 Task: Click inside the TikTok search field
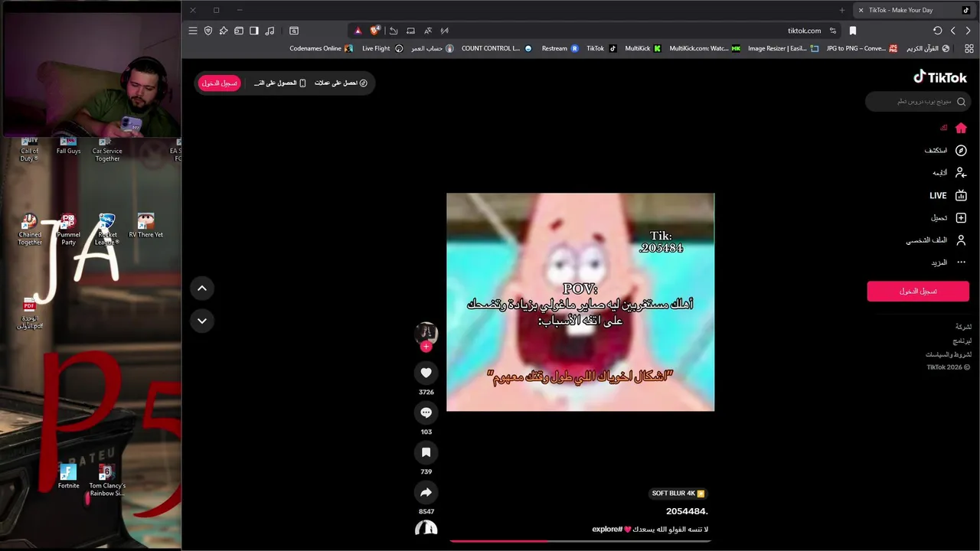tap(917, 102)
